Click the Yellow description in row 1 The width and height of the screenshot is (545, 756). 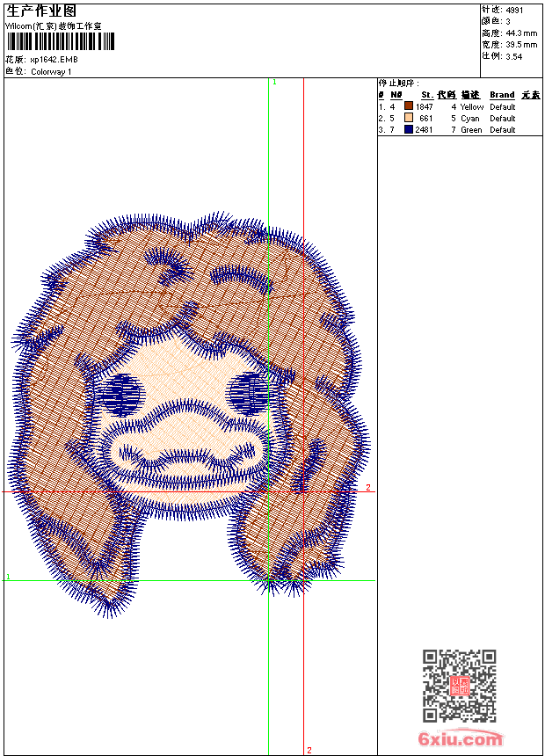click(472, 107)
